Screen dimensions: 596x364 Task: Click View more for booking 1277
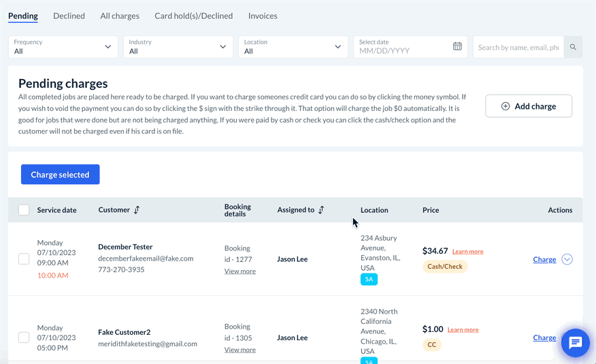click(x=240, y=271)
